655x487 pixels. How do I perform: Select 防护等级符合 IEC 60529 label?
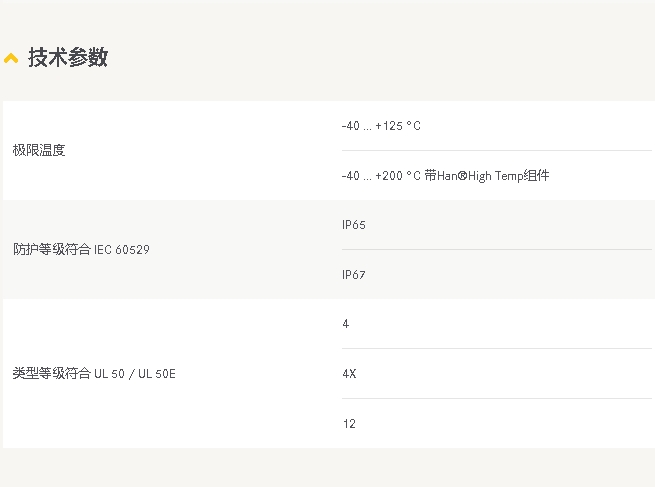tap(81, 249)
